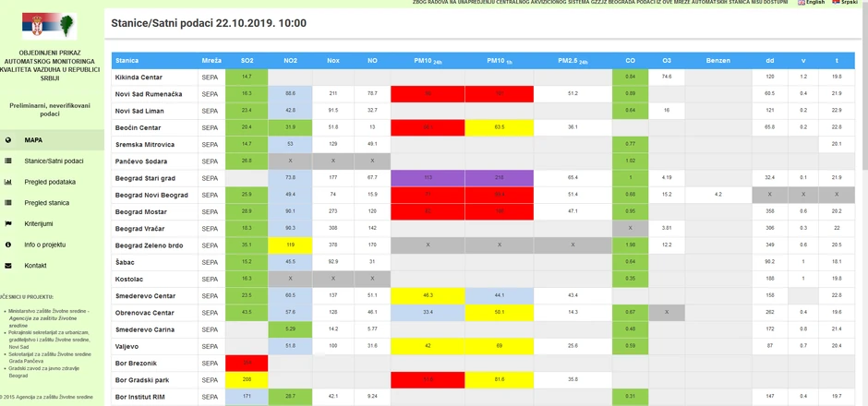
Task: Click the envelope icon next to Kontakt
Action: click(7, 266)
